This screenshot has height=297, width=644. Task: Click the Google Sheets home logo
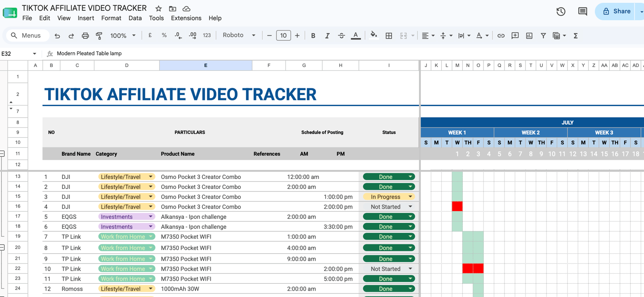[10, 13]
